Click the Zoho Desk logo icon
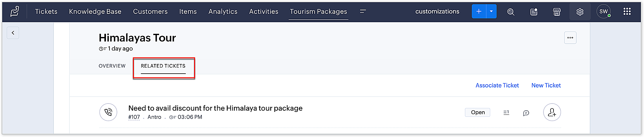644x137 pixels. [14, 12]
